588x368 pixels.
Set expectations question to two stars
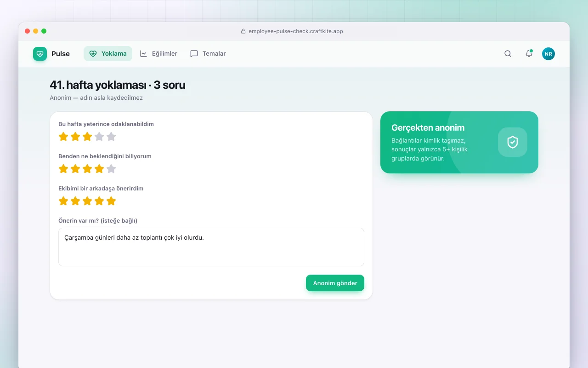pyautogui.click(x=75, y=169)
